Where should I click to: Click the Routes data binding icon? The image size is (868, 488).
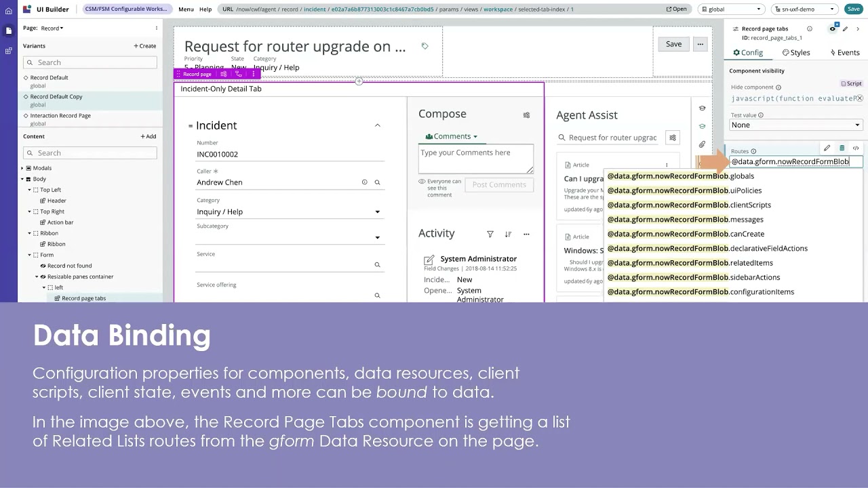point(842,148)
